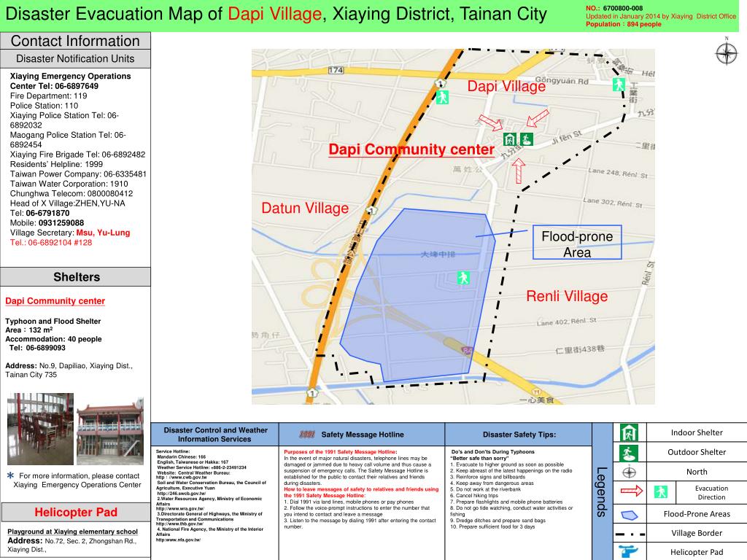This screenshot has height=560, width=747.
Task: Click the red arrow icon in Legends
Action: (x=632, y=491)
